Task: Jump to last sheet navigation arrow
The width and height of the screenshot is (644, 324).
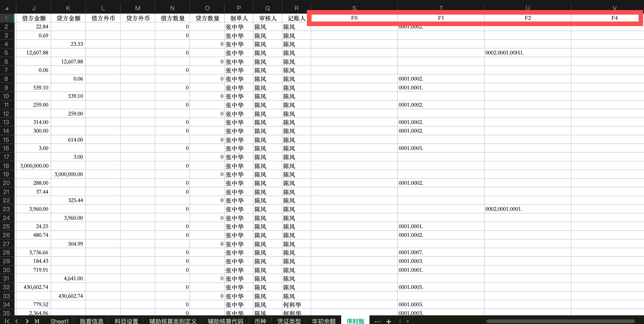Action: pos(37,321)
